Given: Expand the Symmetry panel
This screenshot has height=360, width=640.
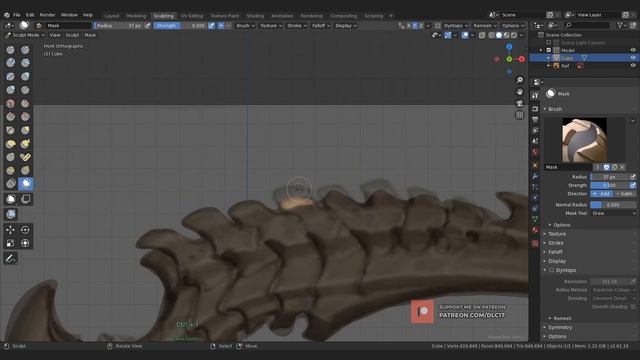Looking at the screenshot, I should click(560, 327).
